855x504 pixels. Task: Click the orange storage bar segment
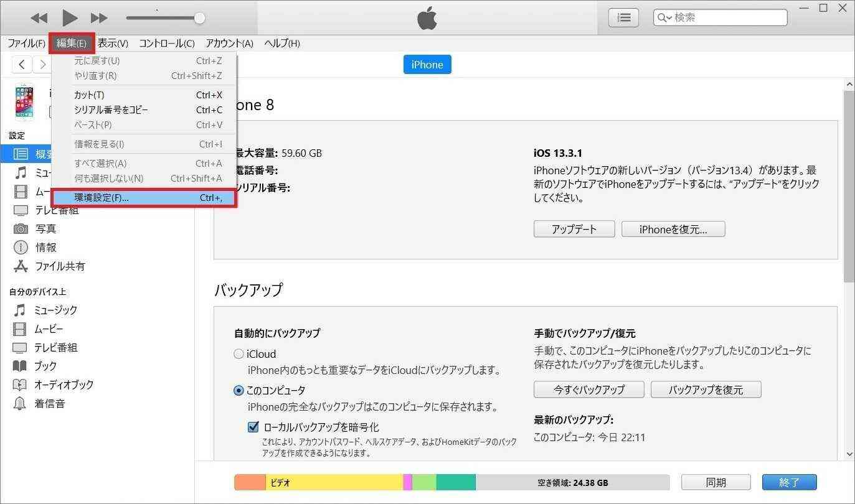click(250, 482)
